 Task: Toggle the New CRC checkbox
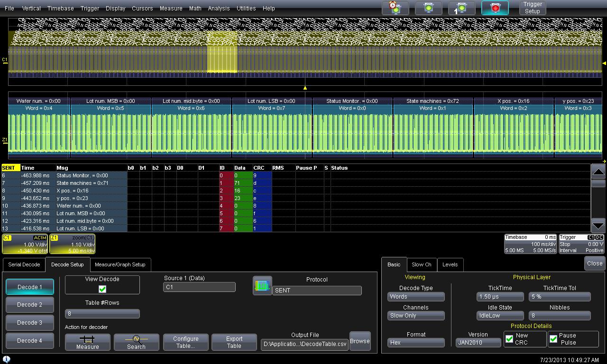(510, 339)
